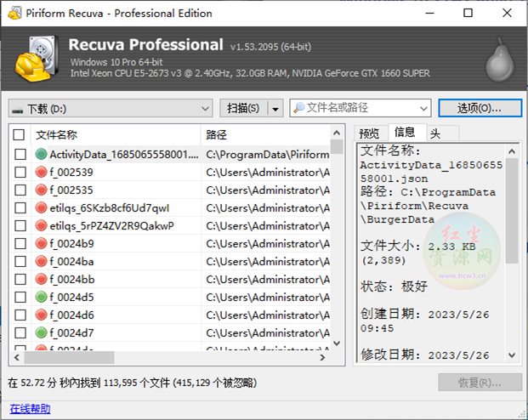This screenshot has height=420, width=528.
Task: Check the box for f_0024bb
Action: click(20, 279)
